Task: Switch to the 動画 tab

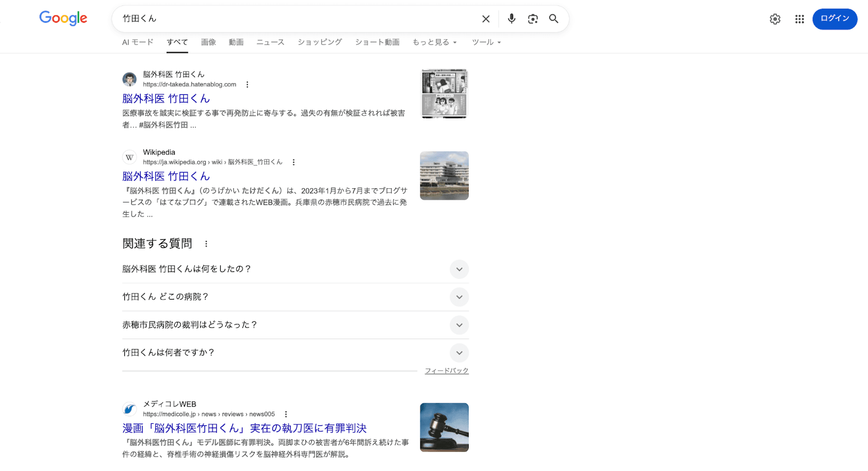Action: pyautogui.click(x=236, y=42)
